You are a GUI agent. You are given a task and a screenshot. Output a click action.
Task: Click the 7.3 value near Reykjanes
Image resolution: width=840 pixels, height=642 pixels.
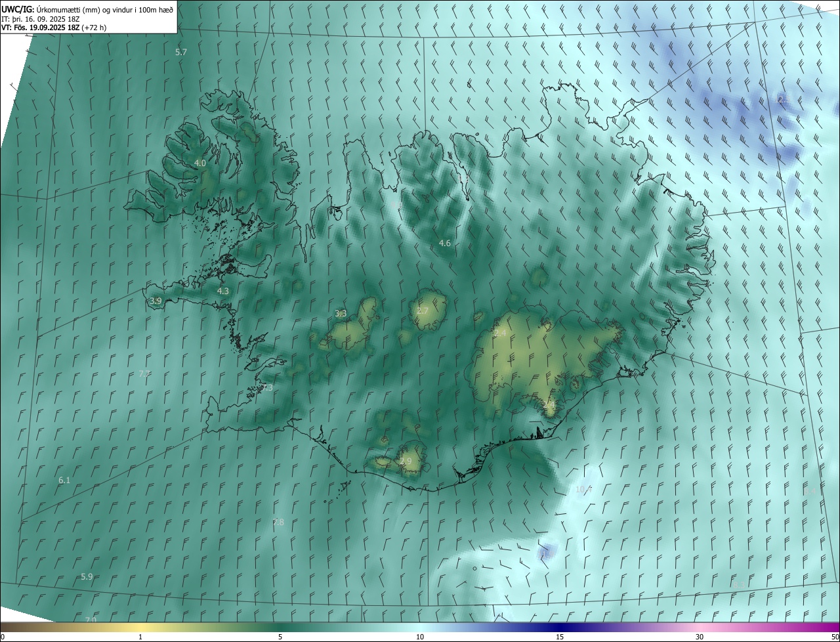(266, 388)
